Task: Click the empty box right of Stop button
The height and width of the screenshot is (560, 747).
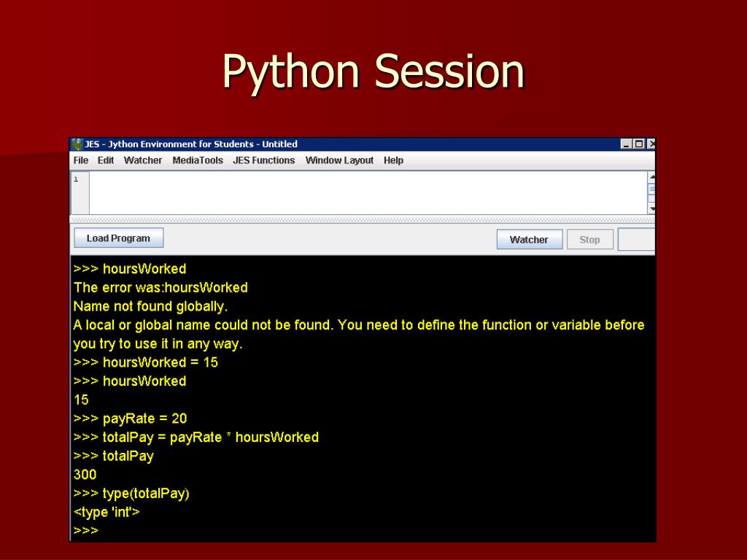Action: tap(636, 239)
